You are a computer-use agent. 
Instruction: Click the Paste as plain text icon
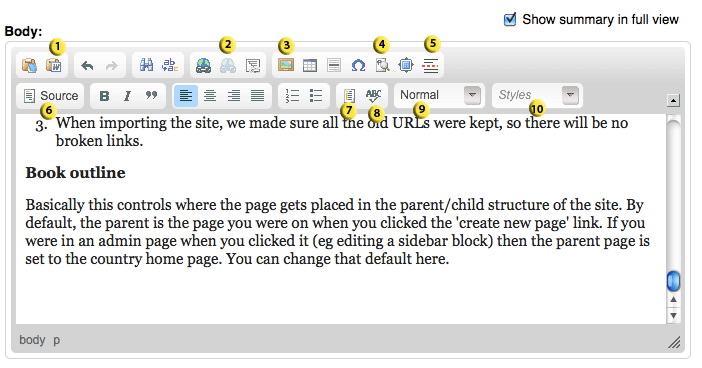tap(30, 66)
